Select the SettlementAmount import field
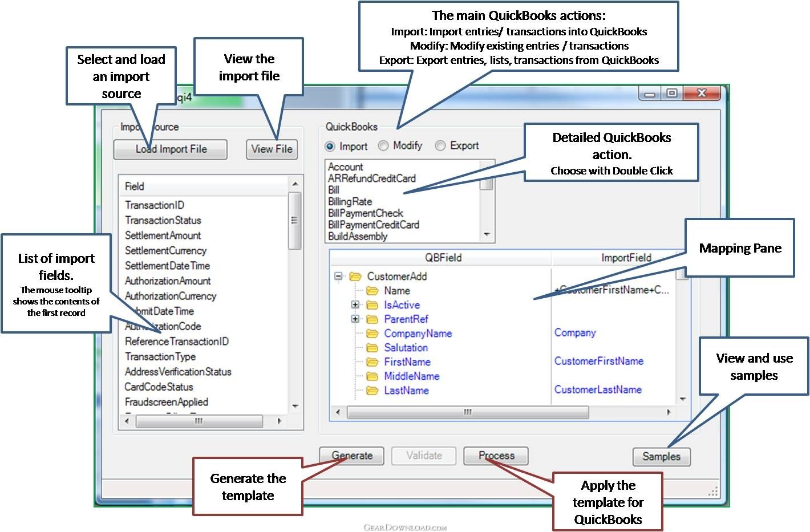The height and width of the screenshot is (532, 810). pyautogui.click(x=163, y=235)
